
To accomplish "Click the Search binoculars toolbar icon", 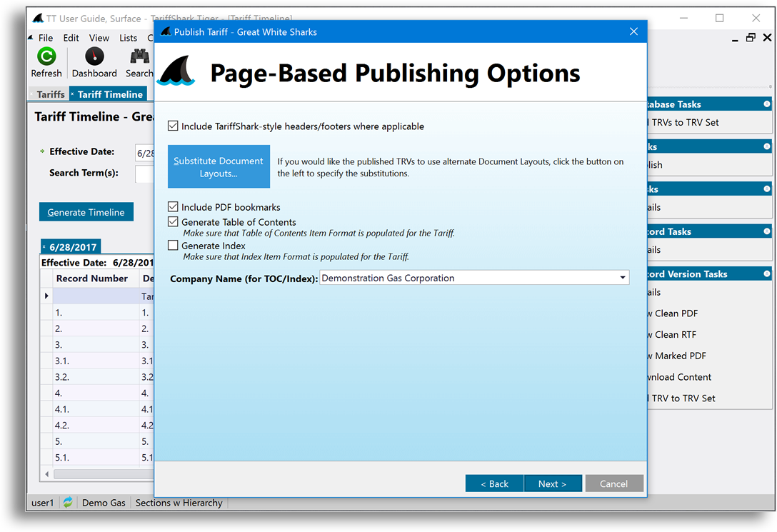I will point(140,56).
